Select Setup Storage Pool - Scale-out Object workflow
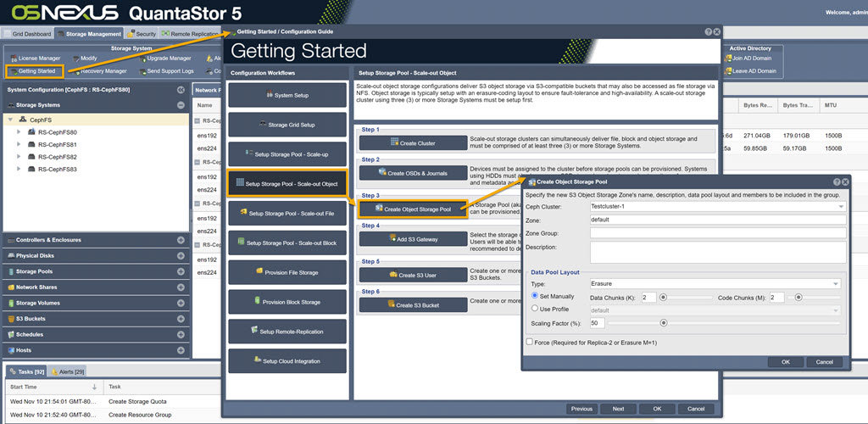The width and height of the screenshot is (868, 424). (287, 183)
